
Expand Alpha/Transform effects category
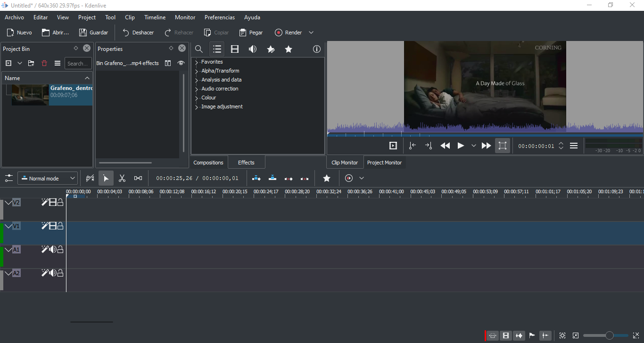(197, 71)
